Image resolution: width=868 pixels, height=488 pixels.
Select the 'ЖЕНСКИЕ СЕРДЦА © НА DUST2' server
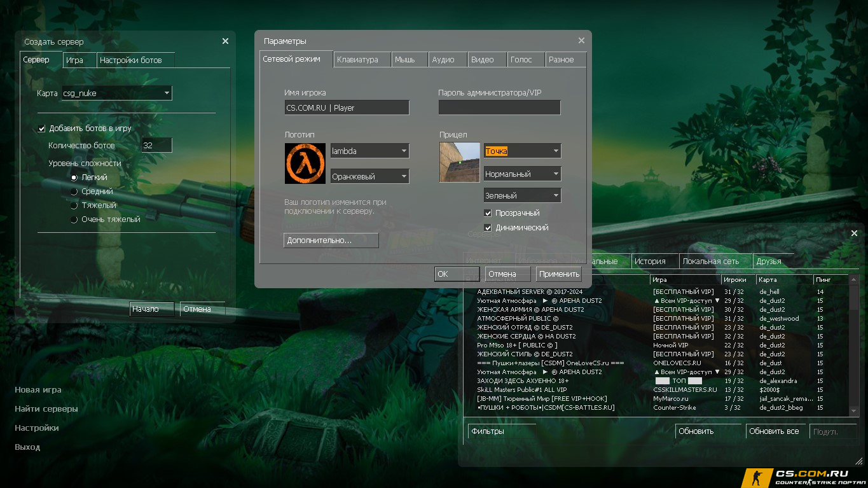[658, 337]
